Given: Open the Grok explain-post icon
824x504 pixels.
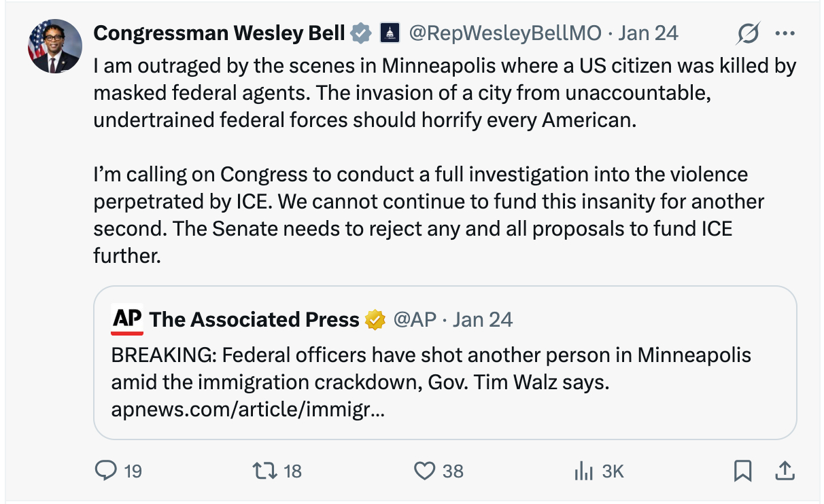Looking at the screenshot, I should tap(748, 33).
